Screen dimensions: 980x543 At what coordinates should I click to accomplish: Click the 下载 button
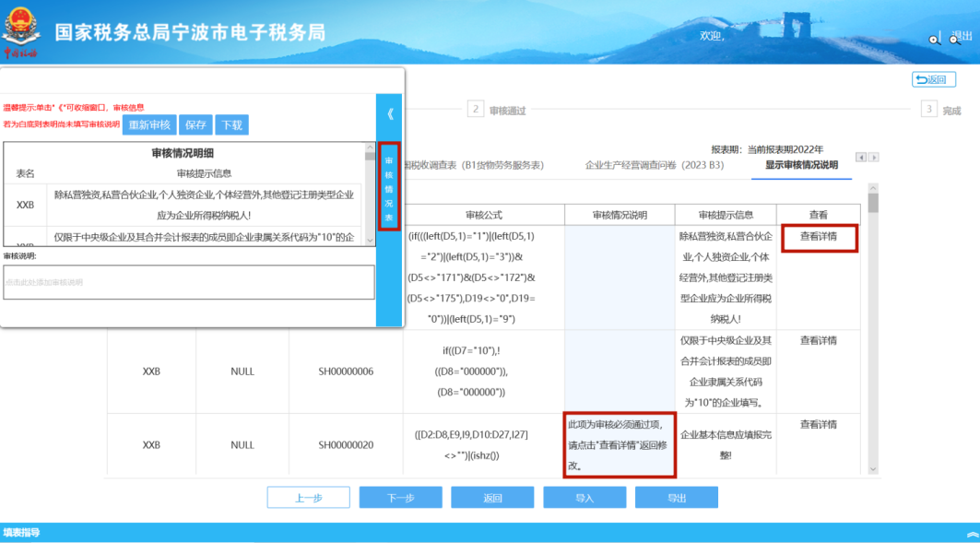tap(231, 125)
